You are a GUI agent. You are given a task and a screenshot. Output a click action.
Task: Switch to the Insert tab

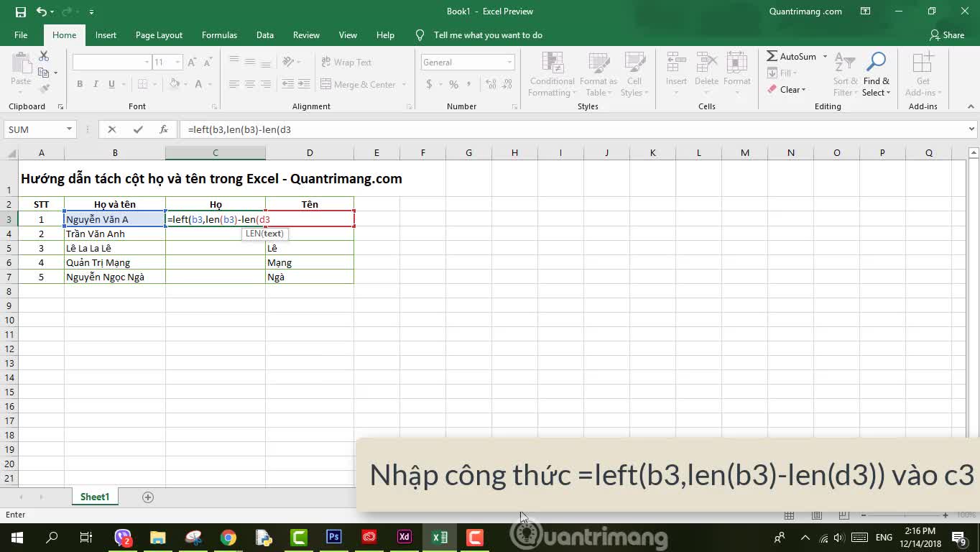tap(106, 35)
